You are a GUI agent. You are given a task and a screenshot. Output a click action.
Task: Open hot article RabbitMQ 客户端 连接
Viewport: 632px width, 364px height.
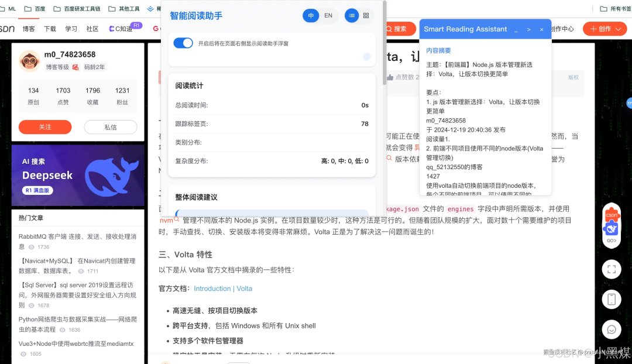[x=77, y=241]
